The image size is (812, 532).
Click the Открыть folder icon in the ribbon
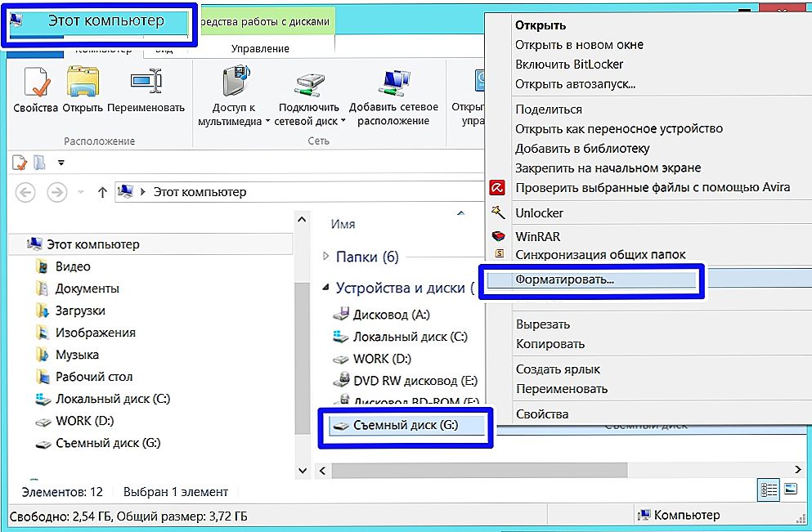[x=82, y=83]
